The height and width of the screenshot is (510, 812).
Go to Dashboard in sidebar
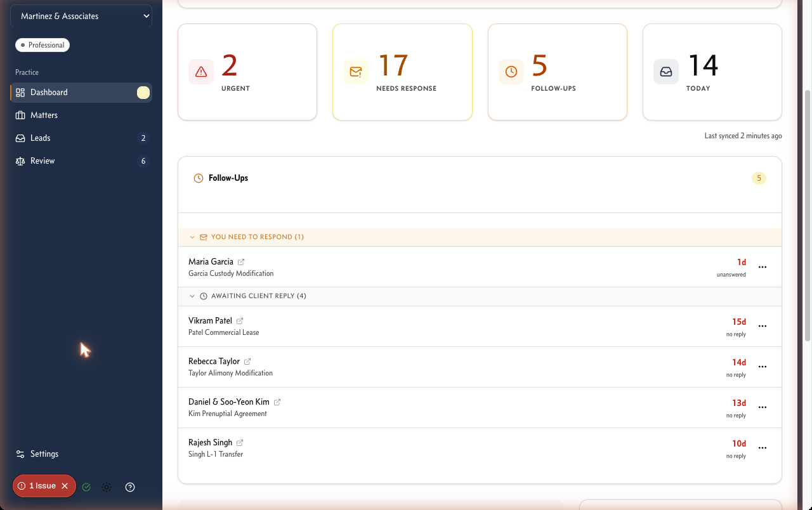[x=81, y=93]
